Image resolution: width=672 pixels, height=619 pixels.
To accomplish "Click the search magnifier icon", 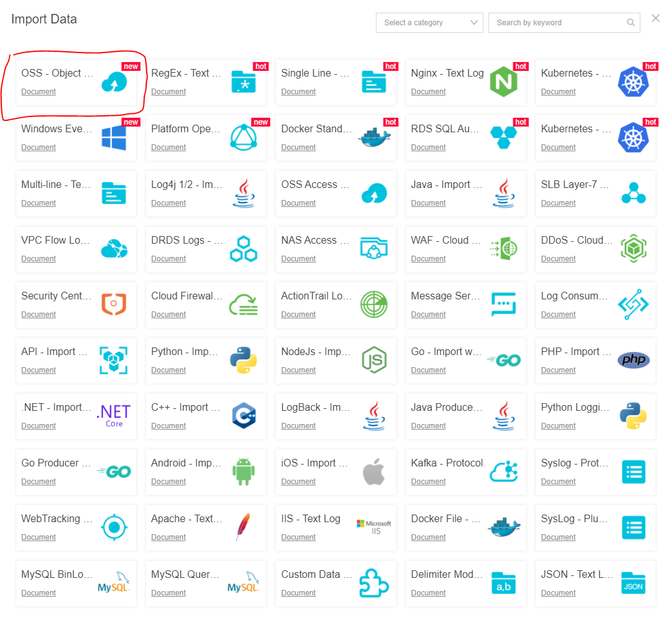I will point(631,23).
